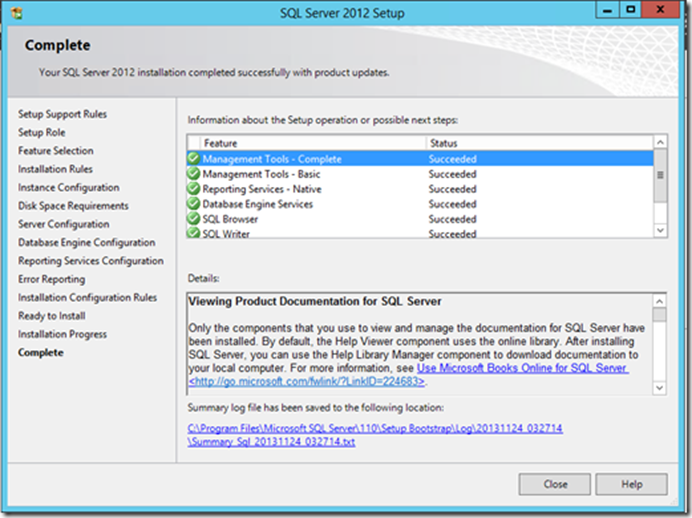
Task: Click the Status column header
Action: tap(540, 143)
